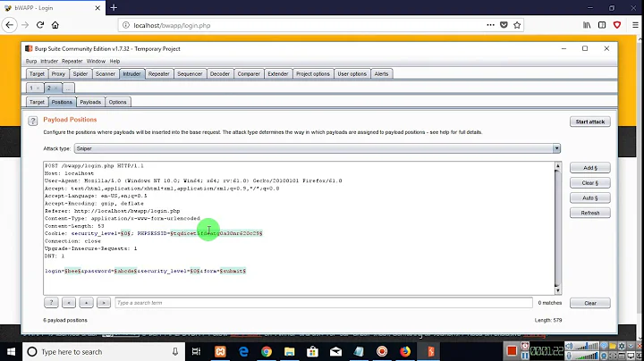Image resolution: width=644 pixels, height=361 pixels.
Task: Reload the Firefox page
Action: click(x=40, y=25)
